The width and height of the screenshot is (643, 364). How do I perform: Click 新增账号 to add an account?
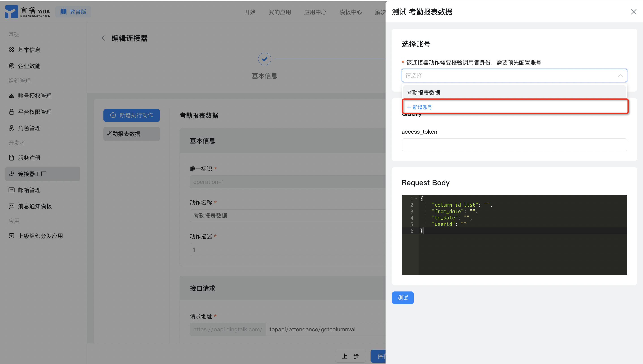(x=420, y=107)
